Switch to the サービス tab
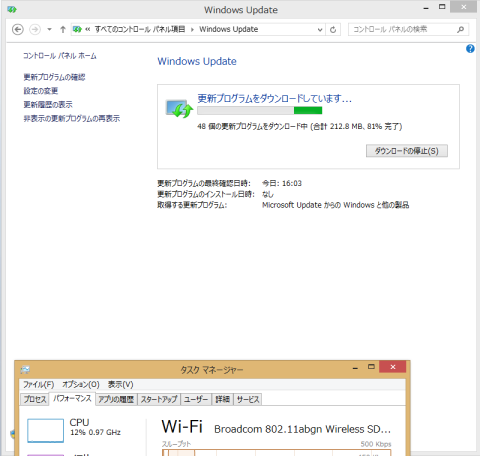 (x=248, y=399)
